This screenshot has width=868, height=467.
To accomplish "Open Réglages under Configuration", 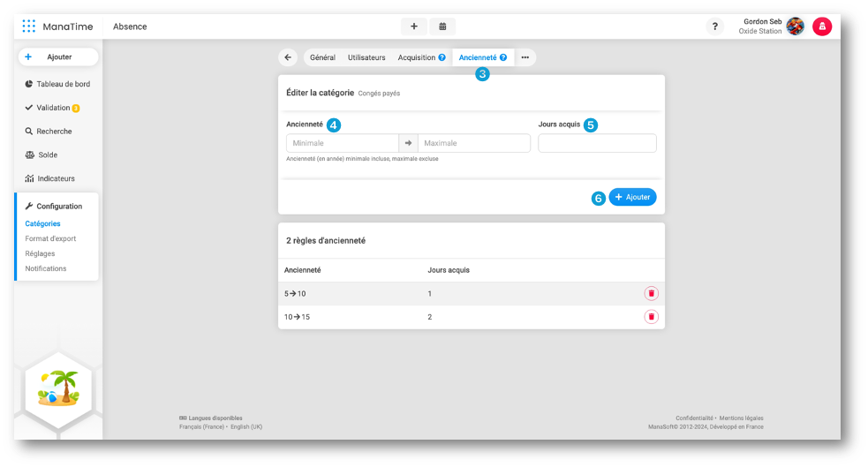I will [40, 253].
